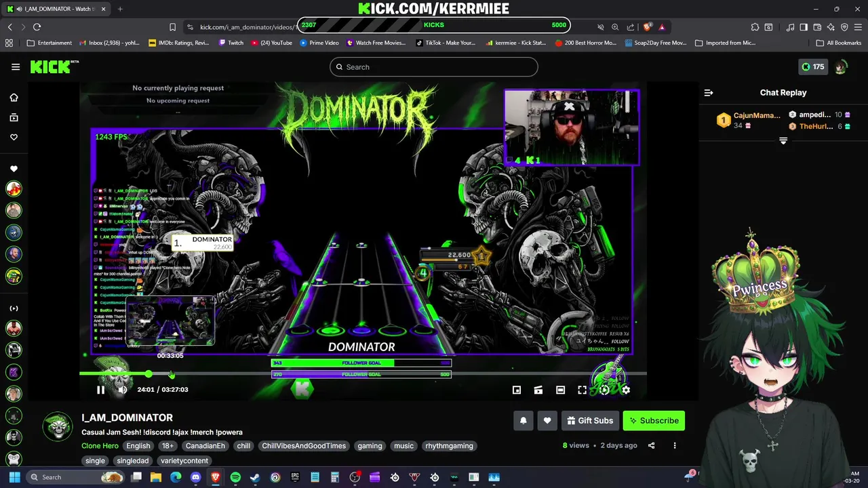Open browser tab grid icon on bookmarks bar
The image size is (868, 488).
pos(9,43)
